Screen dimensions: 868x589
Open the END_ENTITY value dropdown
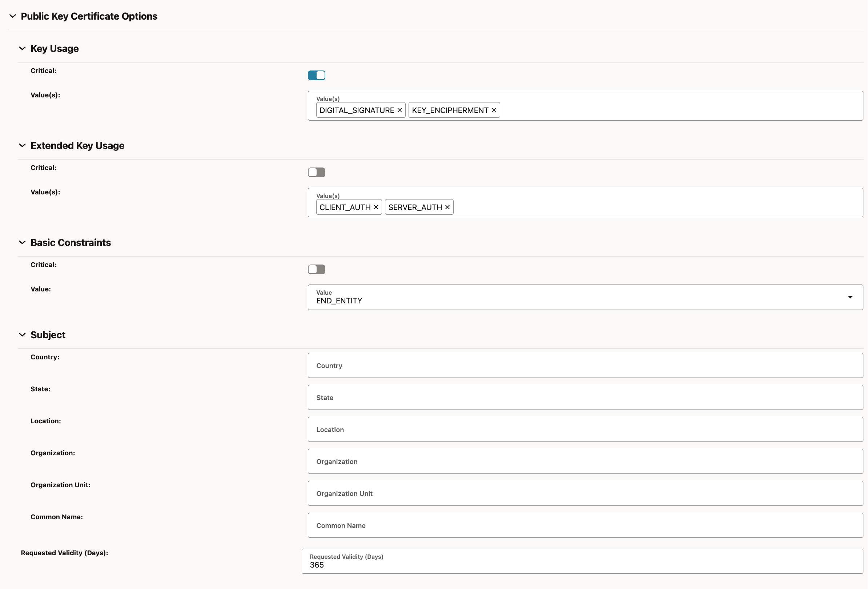click(x=850, y=297)
